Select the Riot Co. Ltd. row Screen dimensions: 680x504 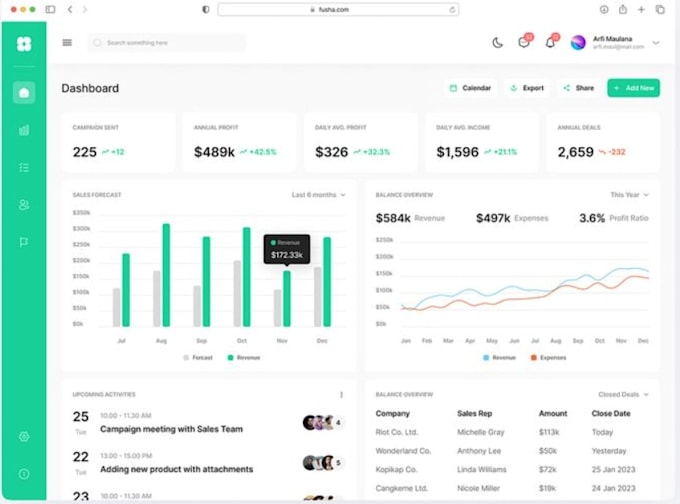512,432
